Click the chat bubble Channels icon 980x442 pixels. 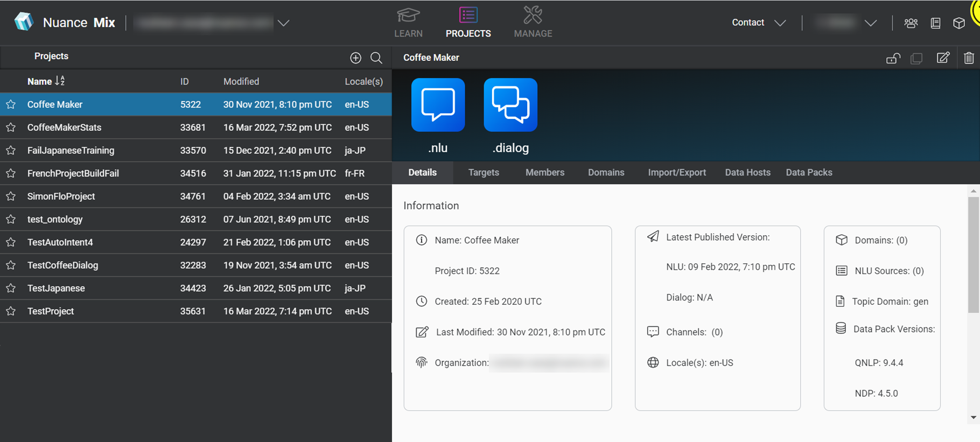click(653, 332)
